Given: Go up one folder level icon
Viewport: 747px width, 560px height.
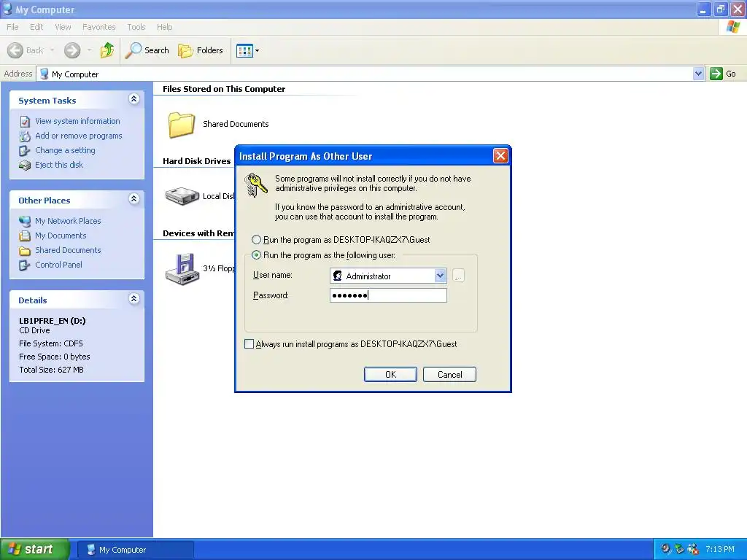Looking at the screenshot, I should pos(107,50).
